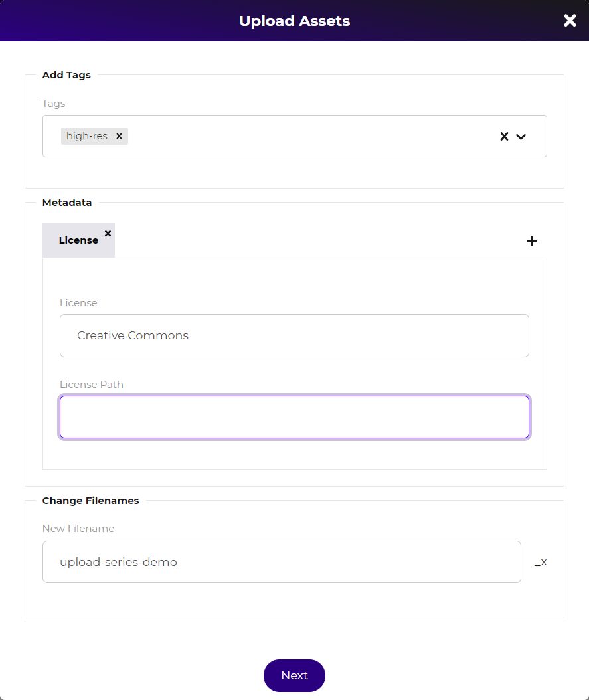Click the Next button
Image resolution: width=589 pixels, height=700 pixels.
coord(295,675)
